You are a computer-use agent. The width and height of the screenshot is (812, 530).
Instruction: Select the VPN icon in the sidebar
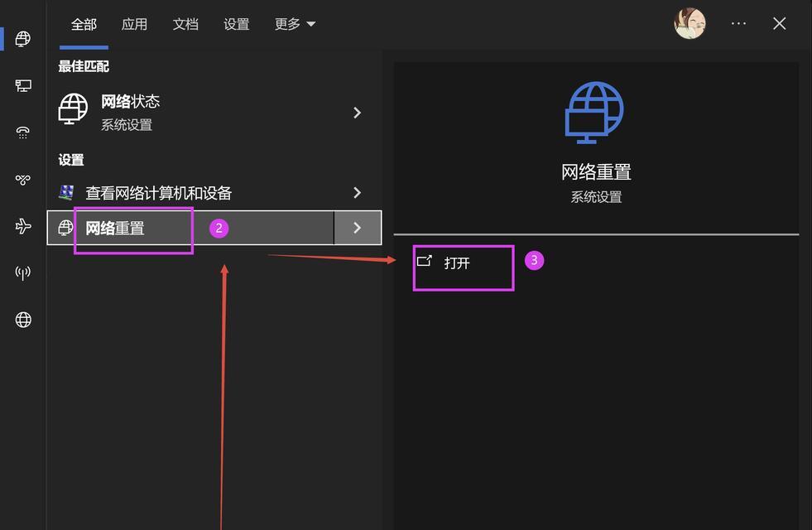[23, 180]
